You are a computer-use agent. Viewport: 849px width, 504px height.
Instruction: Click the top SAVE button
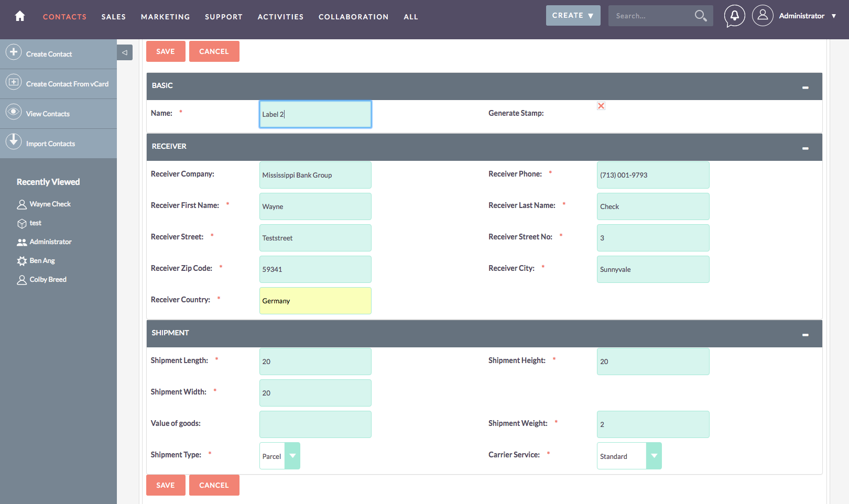pos(166,51)
